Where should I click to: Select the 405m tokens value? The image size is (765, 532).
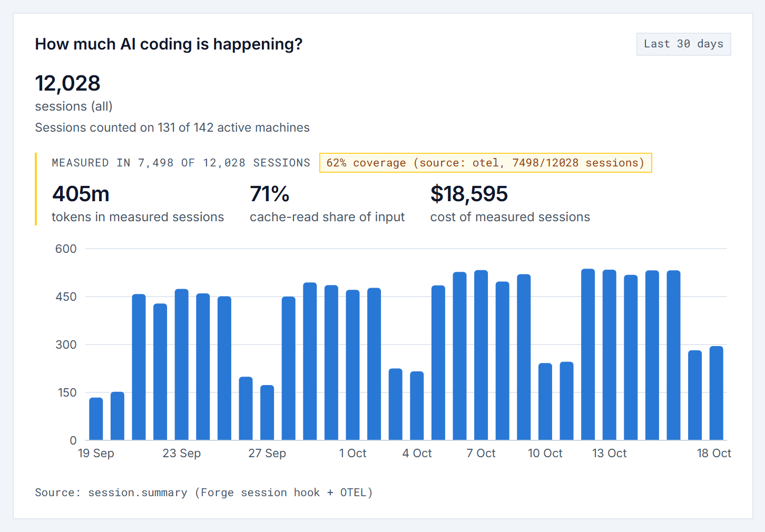coord(81,194)
